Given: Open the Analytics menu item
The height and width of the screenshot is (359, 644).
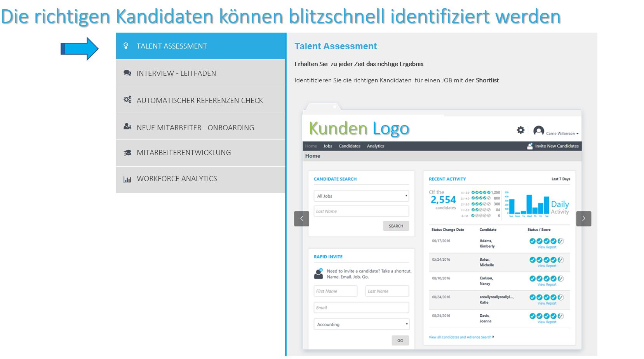Looking at the screenshot, I should [376, 146].
